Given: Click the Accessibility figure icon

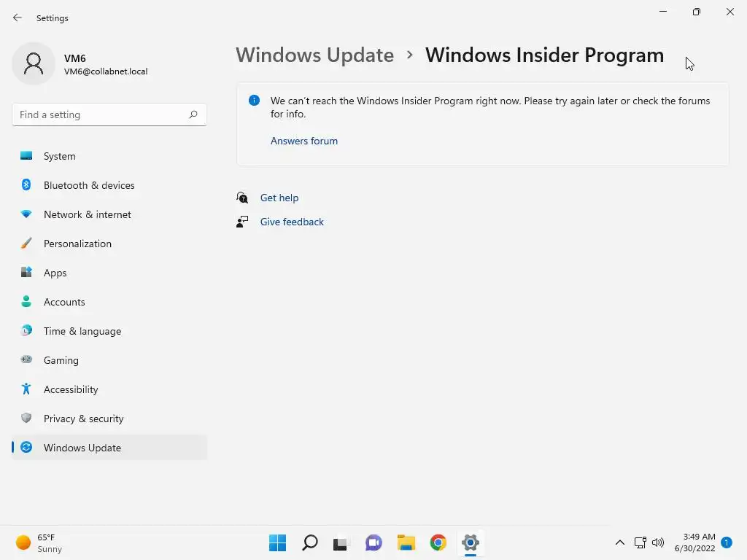Looking at the screenshot, I should [x=26, y=389].
